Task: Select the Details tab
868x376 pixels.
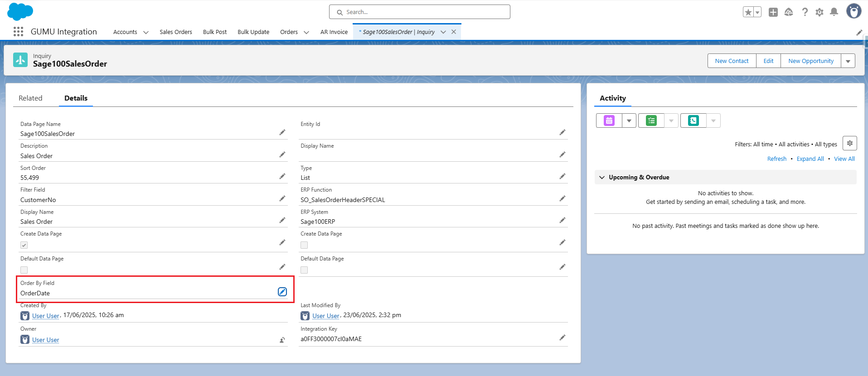Action: (76, 98)
